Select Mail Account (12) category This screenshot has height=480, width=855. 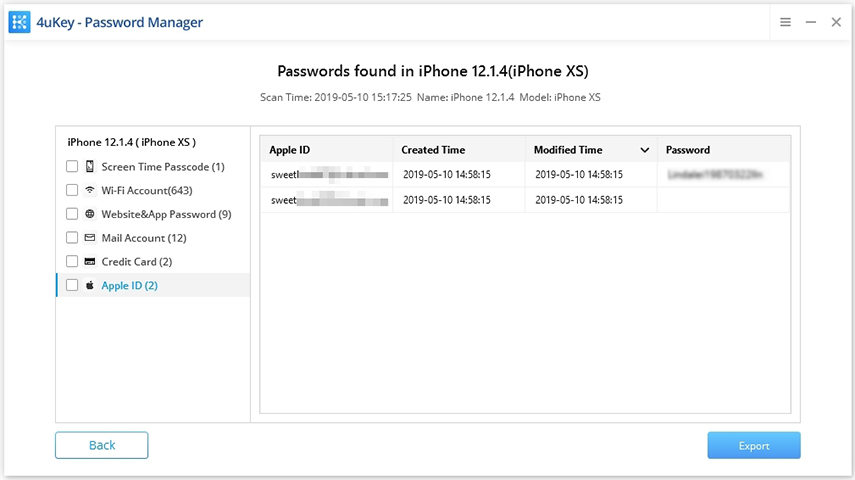click(143, 238)
